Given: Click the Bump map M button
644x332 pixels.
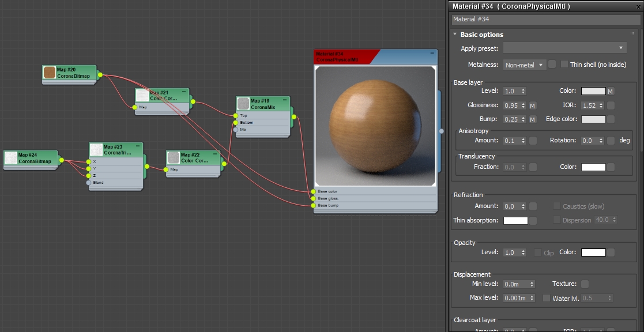Looking at the screenshot, I should (533, 119).
